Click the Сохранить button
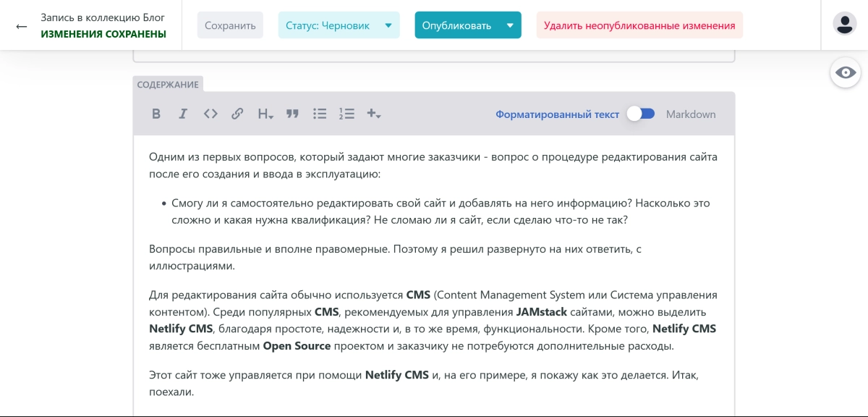 [x=230, y=25]
